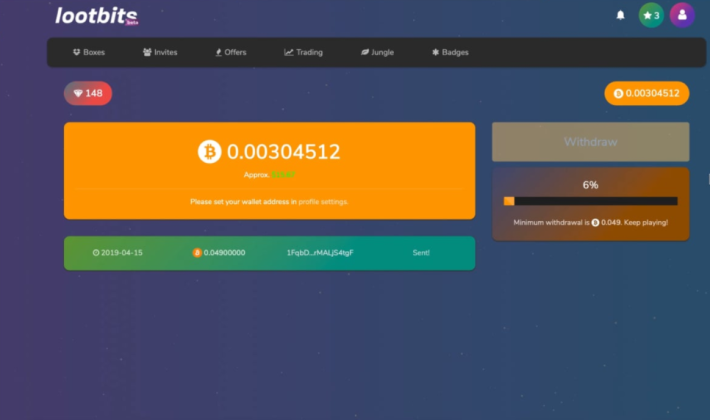Open the user profile avatar
The width and height of the screenshot is (710, 420).
click(682, 15)
